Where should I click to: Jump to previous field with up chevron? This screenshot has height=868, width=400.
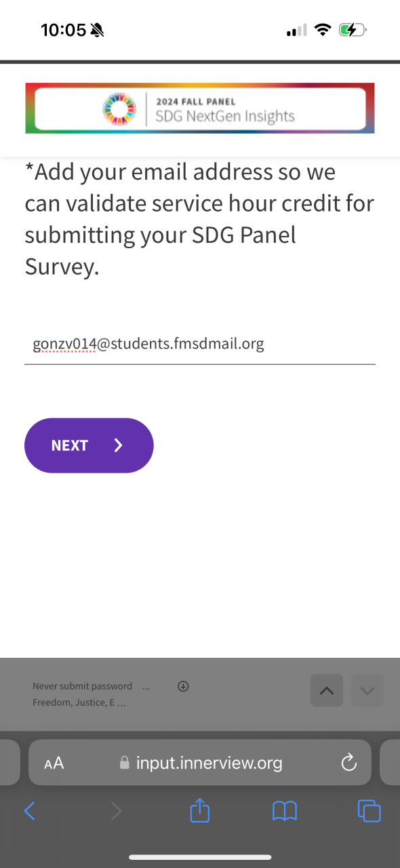coord(327,691)
